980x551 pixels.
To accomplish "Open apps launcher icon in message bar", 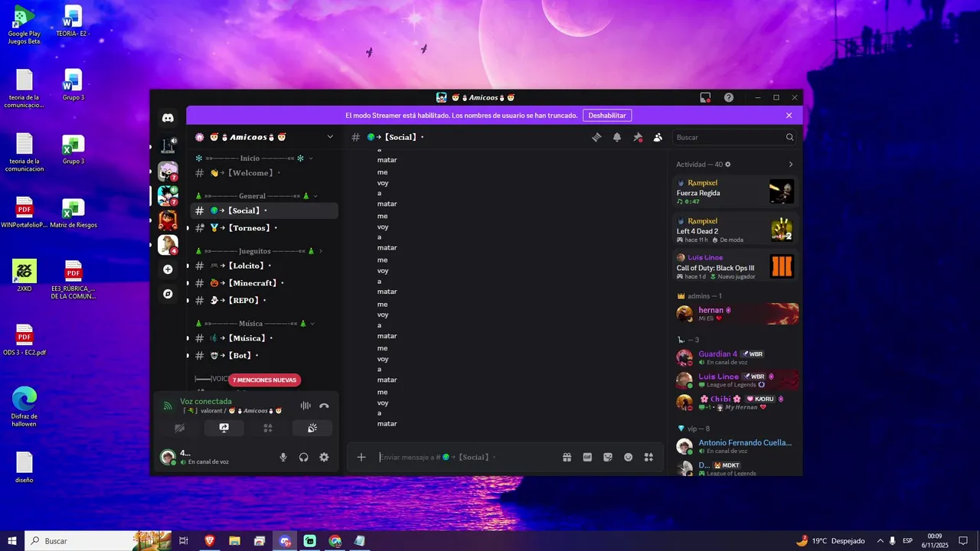I will [x=648, y=457].
